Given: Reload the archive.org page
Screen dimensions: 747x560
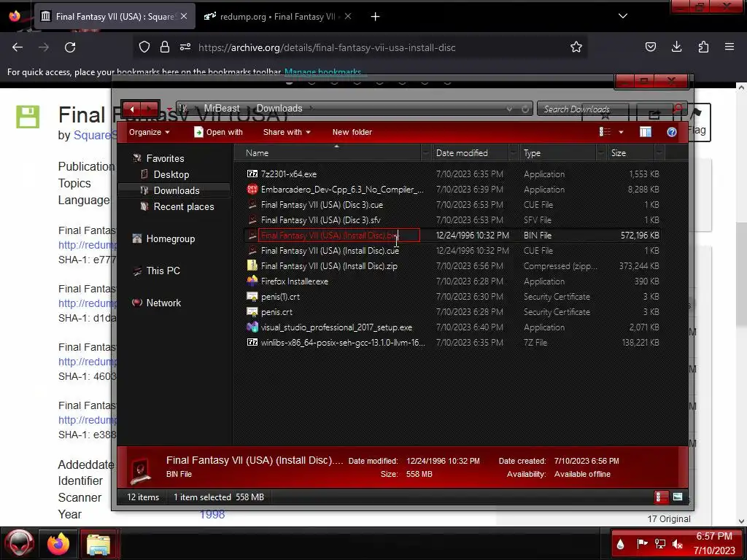Looking at the screenshot, I should coord(70,47).
